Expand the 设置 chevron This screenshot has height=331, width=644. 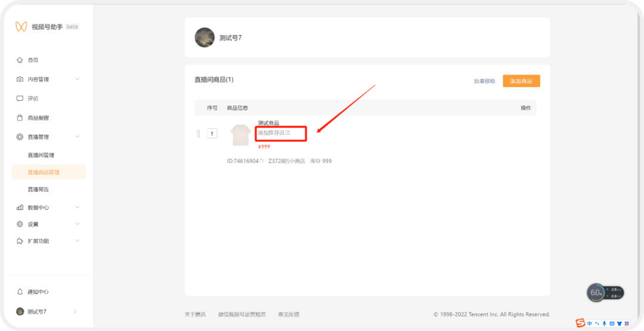(x=77, y=224)
